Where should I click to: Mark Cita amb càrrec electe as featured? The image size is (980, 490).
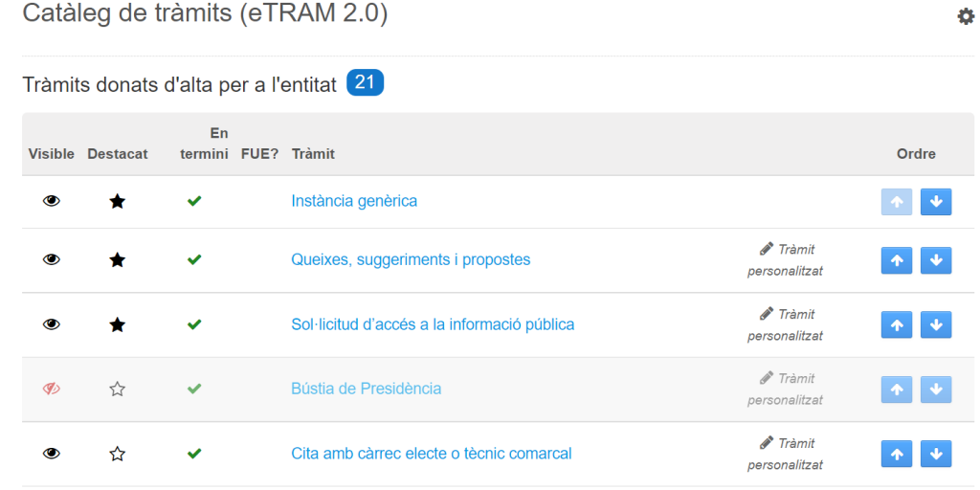pos(117,454)
